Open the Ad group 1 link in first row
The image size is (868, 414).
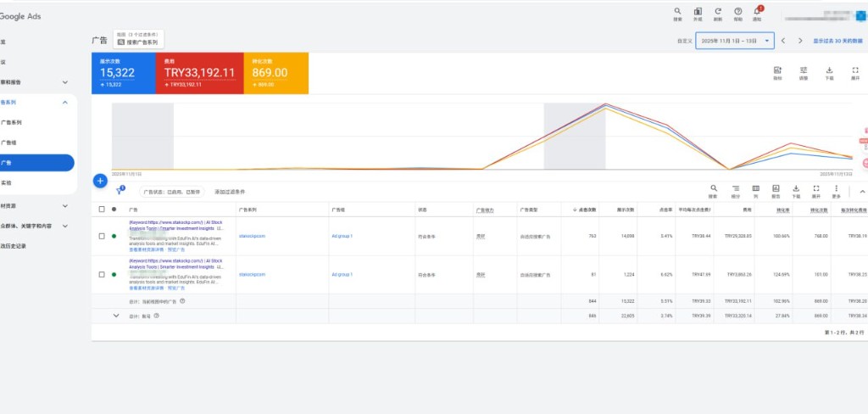point(342,236)
